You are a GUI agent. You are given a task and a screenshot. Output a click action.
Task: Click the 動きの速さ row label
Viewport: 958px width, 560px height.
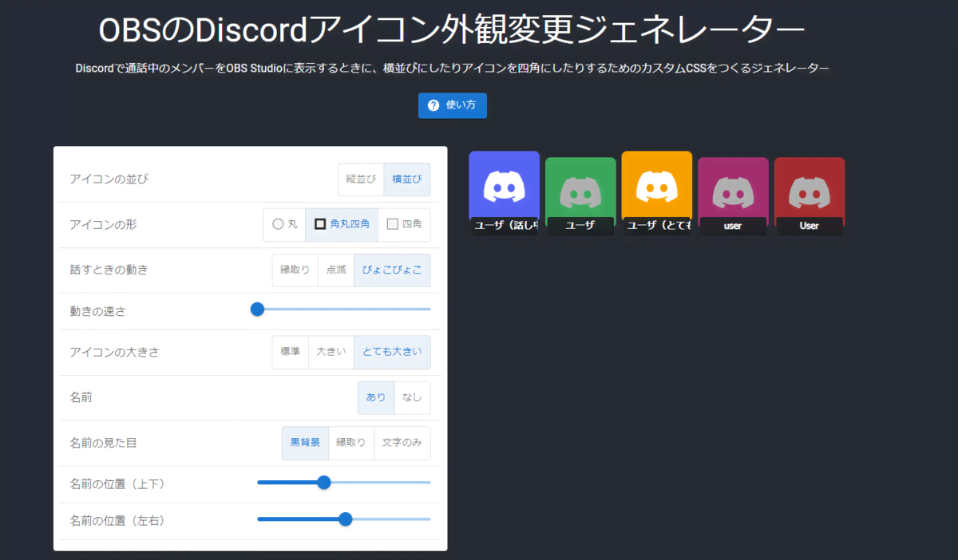point(98,311)
